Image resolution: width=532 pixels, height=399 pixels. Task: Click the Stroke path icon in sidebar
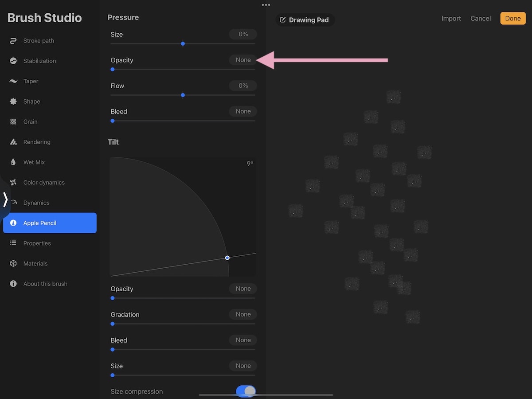pyautogui.click(x=13, y=41)
